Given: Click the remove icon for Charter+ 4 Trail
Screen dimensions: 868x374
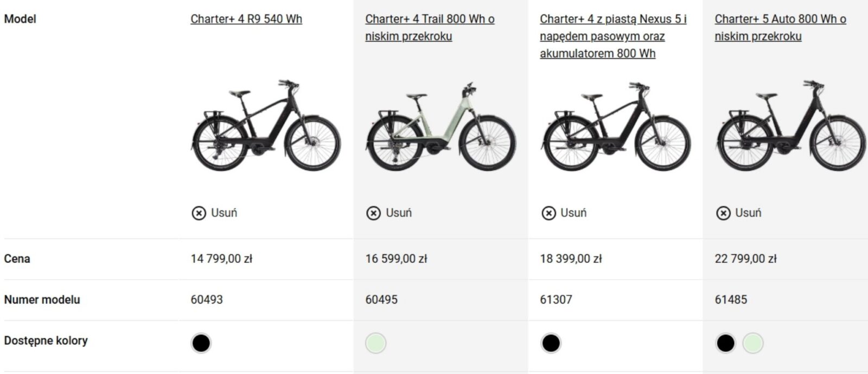Looking at the screenshot, I should click(x=373, y=213).
